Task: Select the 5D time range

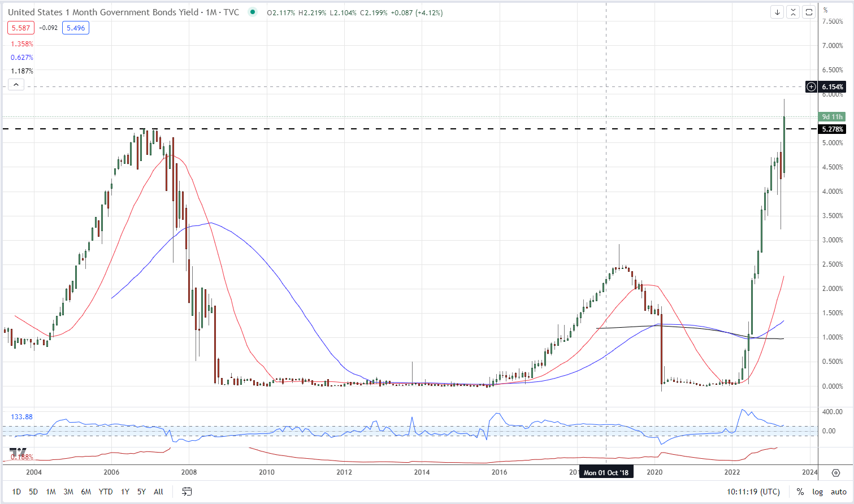Action: pyautogui.click(x=33, y=492)
